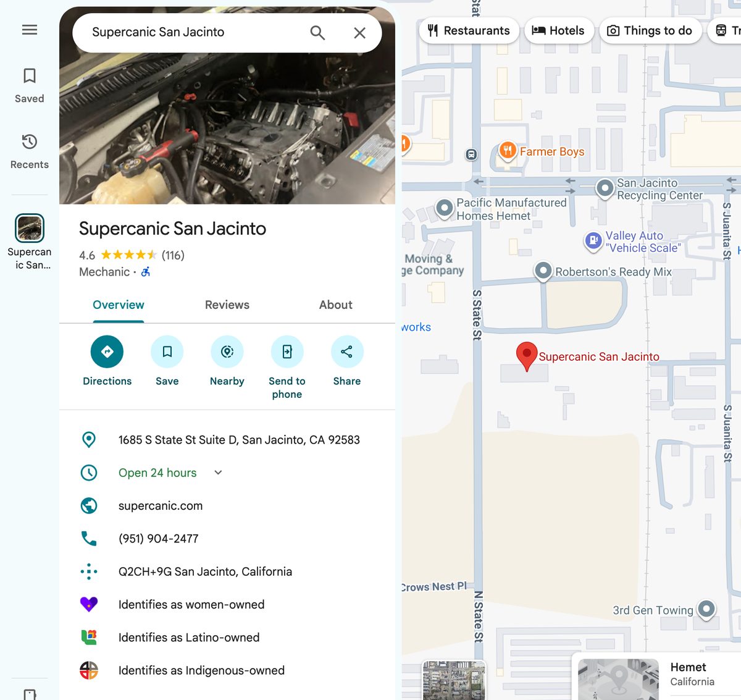This screenshot has width=741, height=700.
Task: Click the Latino-owned attribute icon
Action: point(89,637)
